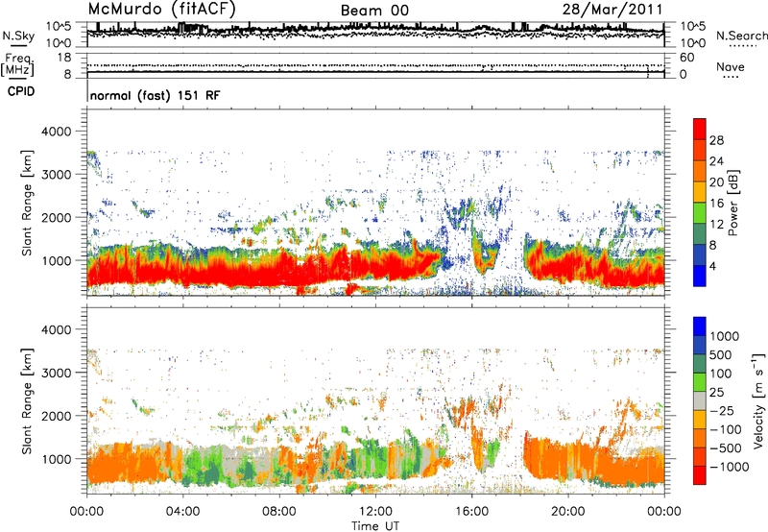Screen dimensions: 768x532
Task: Click the "25" label on Velocity color bar
Action: click(x=716, y=393)
